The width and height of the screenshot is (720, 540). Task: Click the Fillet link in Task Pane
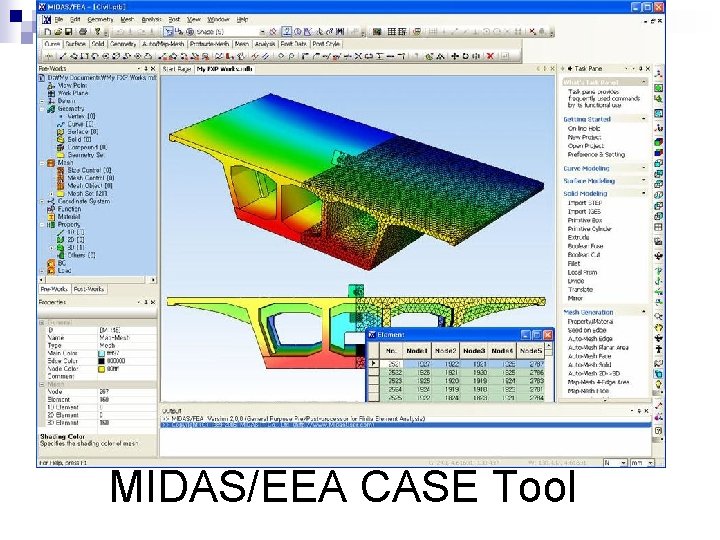[x=574, y=264]
